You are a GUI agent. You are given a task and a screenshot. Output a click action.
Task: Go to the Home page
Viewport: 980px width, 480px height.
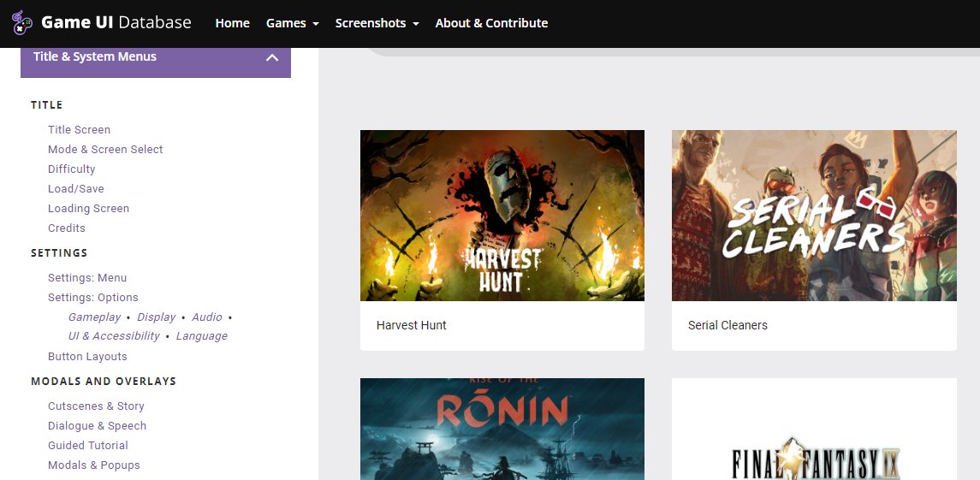[x=233, y=23]
